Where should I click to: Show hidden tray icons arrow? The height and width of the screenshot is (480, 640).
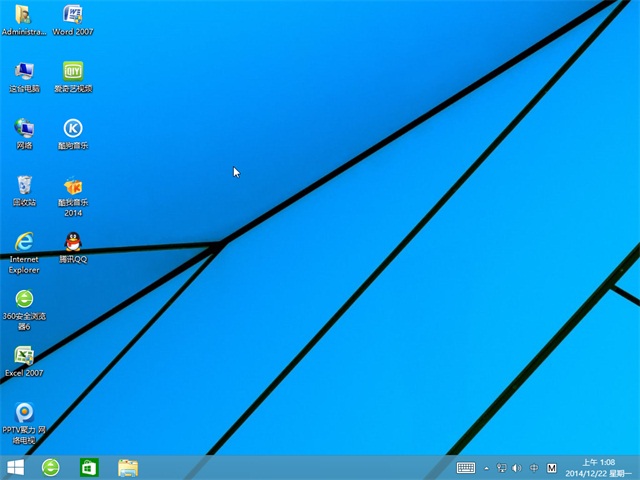(x=487, y=468)
